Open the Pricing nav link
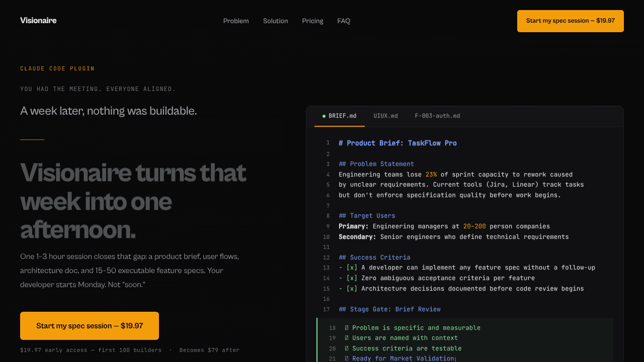Viewport: 644px width, 362px height. (x=312, y=21)
